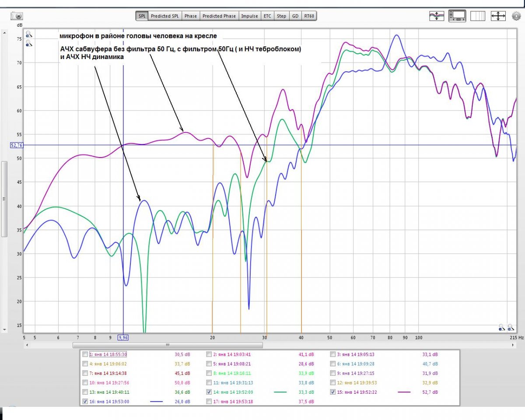Click the horizontal scrollbar thumb
Image resolution: width=525 pixels, height=420 pixels.
click(x=168, y=345)
